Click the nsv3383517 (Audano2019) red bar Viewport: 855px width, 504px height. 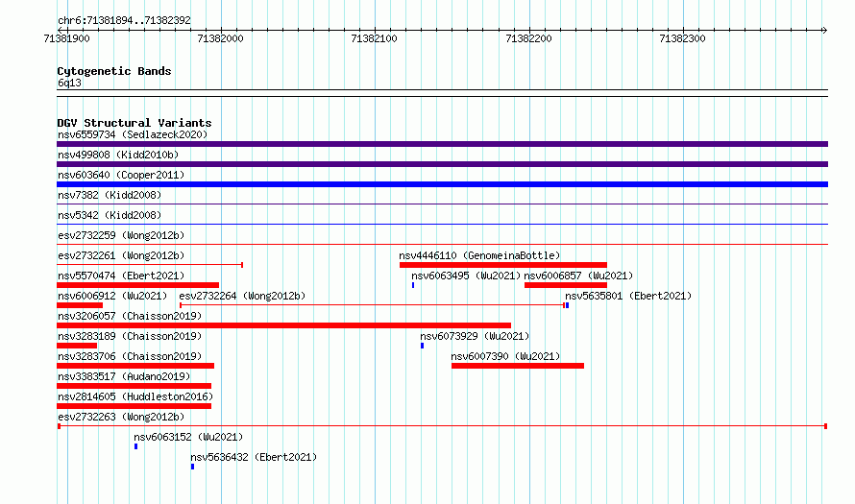pos(134,386)
